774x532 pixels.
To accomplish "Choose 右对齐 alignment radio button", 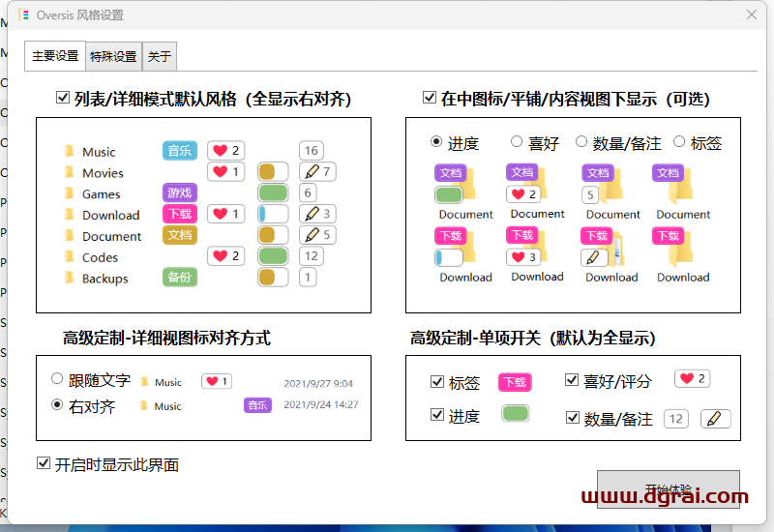I will (57, 404).
